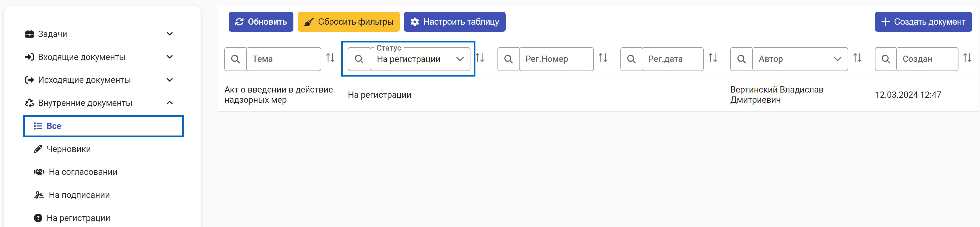Viewport: 980px width, 227px height.
Task: Click the Обновить refresh button
Action: [x=261, y=22]
